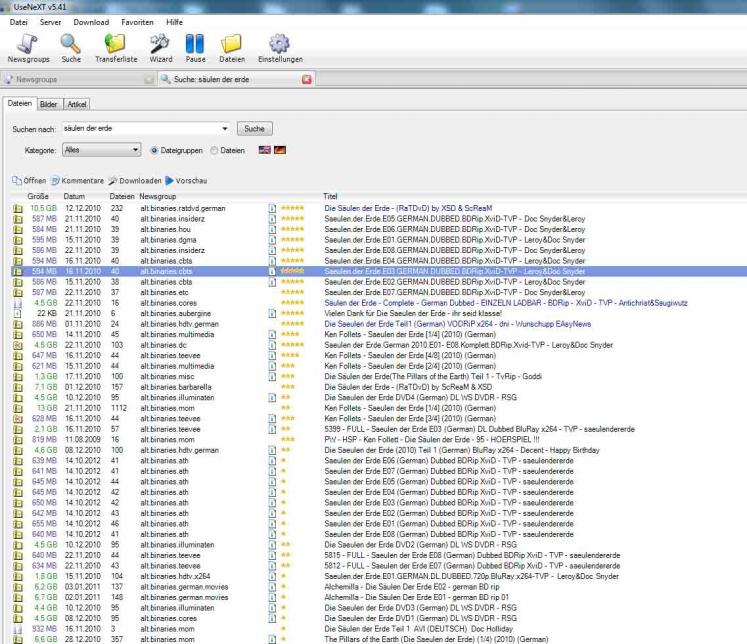Click the Suche button beside search field

(x=254, y=128)
